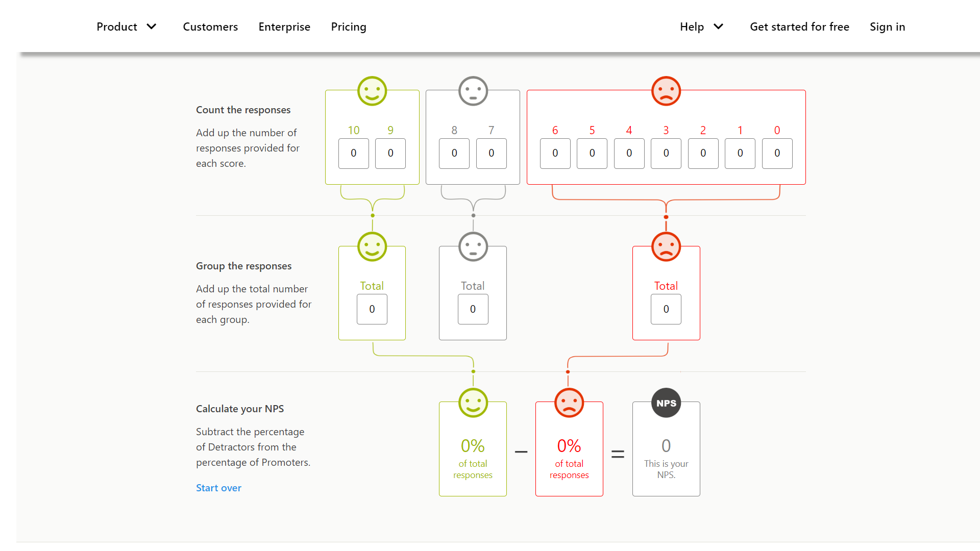The image size is (980, 551).
Task: Expand the Product dropdown menu
Action: click(x=126, y=27)
